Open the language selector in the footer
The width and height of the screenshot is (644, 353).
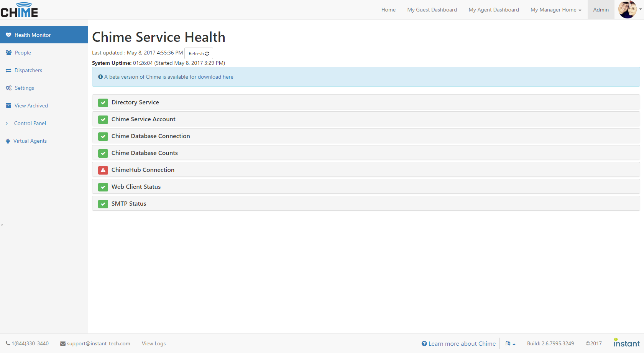[x=510, y=343]
